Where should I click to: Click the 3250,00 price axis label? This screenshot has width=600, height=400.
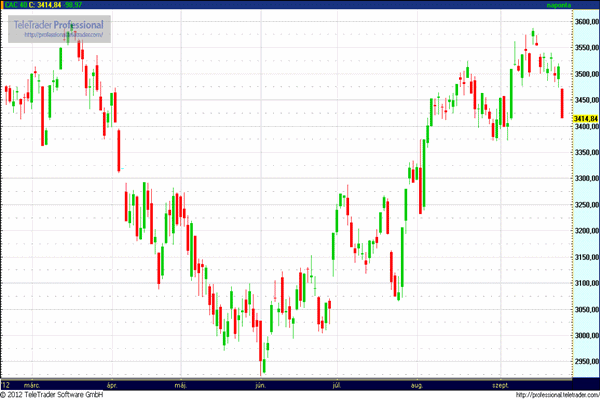click(x=585, y=205)
